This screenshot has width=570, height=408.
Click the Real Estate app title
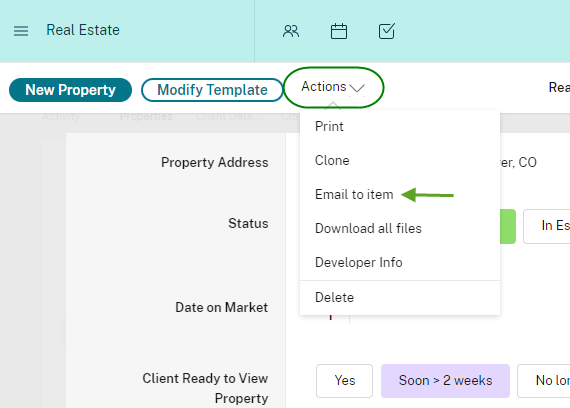pos(83,30)
